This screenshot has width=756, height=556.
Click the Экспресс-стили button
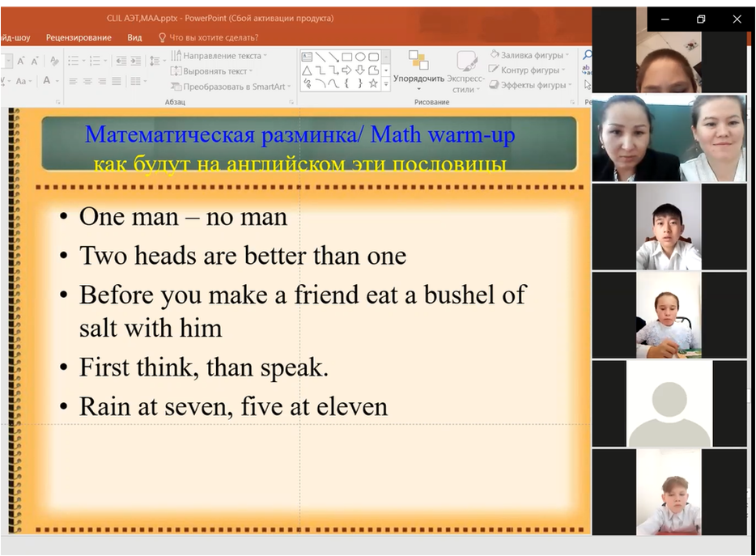coord(467,71)
